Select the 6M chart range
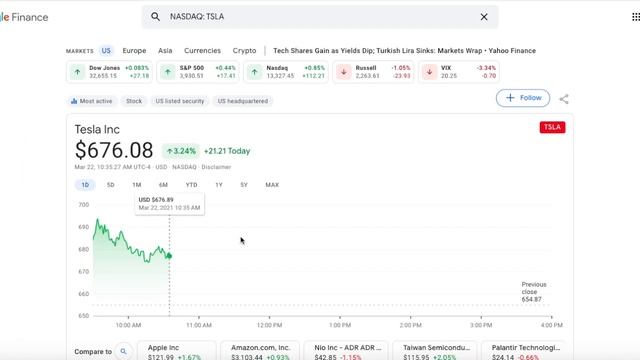The width and height of the screenshot is (640, 360). pyautogui.click(x=163, y=185)
